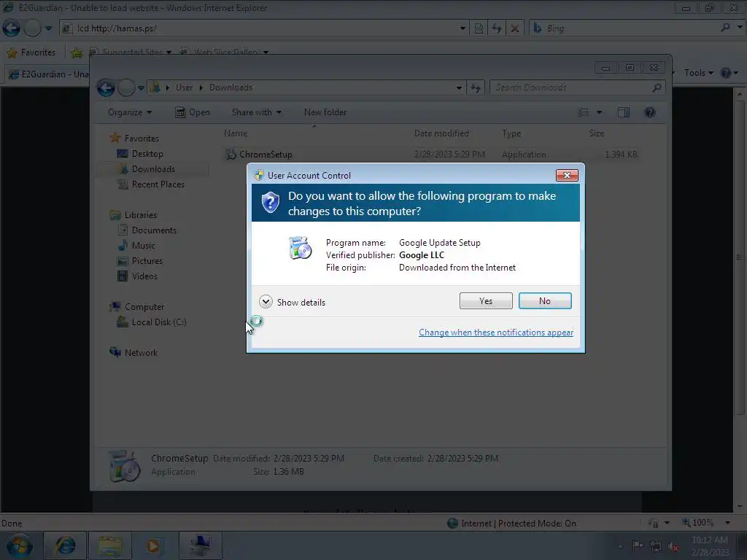Open the IE Favorites button
The width and height of the screenshot is (747, 560).
point(31,52)
